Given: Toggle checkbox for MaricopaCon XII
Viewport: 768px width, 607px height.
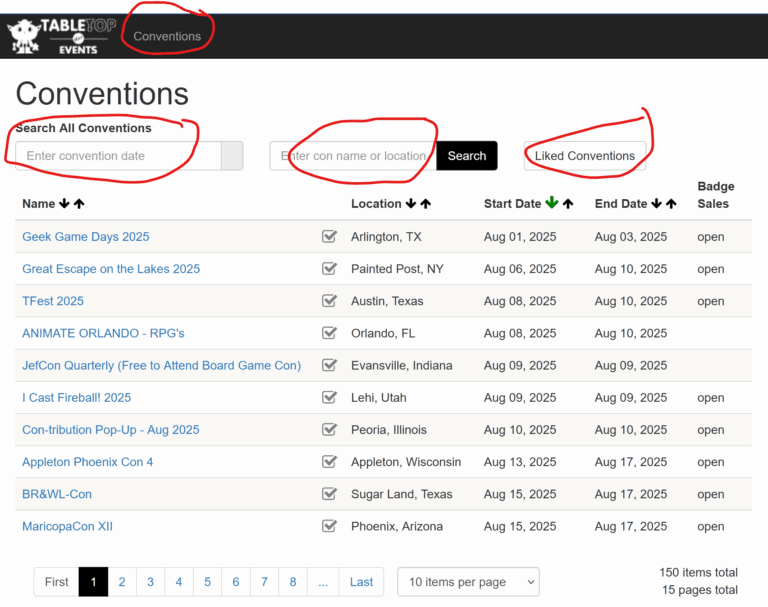Looking at the screenshot, I should click(x=329, y=526).
